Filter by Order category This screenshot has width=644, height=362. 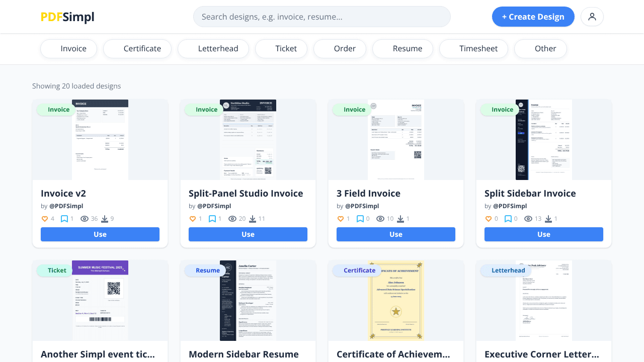coord(340,49)
